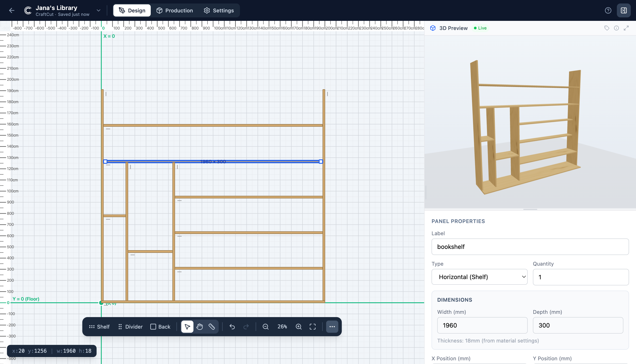Click the back arrow to leave the project

[x=12, y=10]
